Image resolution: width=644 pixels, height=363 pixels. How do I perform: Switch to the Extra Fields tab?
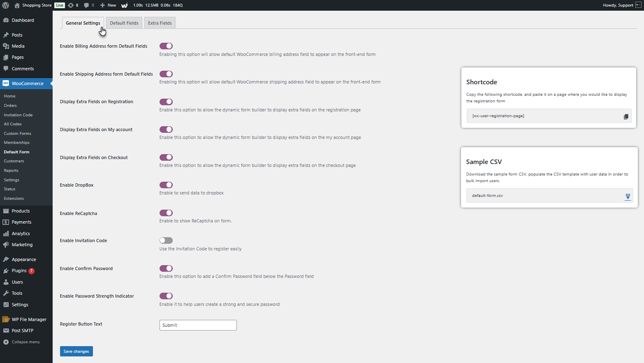[160, 23]
